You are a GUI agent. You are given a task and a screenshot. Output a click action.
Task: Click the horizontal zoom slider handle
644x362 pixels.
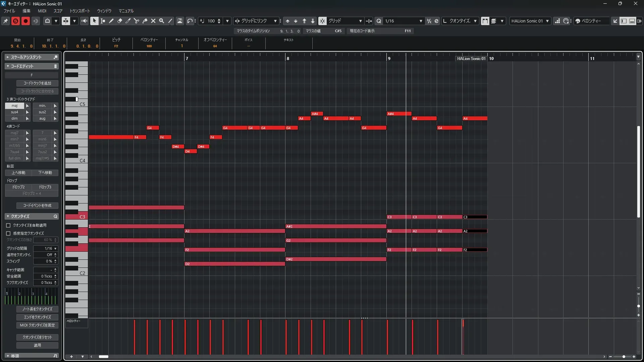[x=624, y=357]
